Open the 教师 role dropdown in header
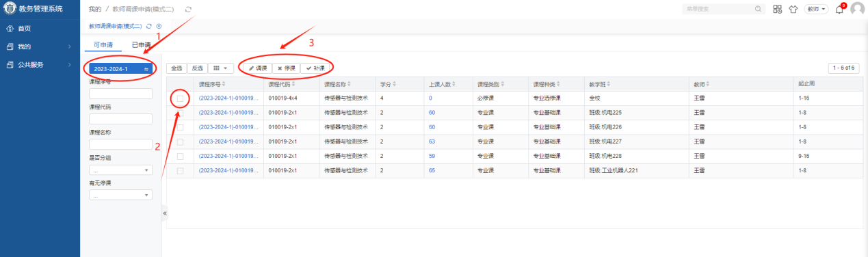Image resolution: width=868 pixels, height=257 pixels. click(x=817, y=10)
